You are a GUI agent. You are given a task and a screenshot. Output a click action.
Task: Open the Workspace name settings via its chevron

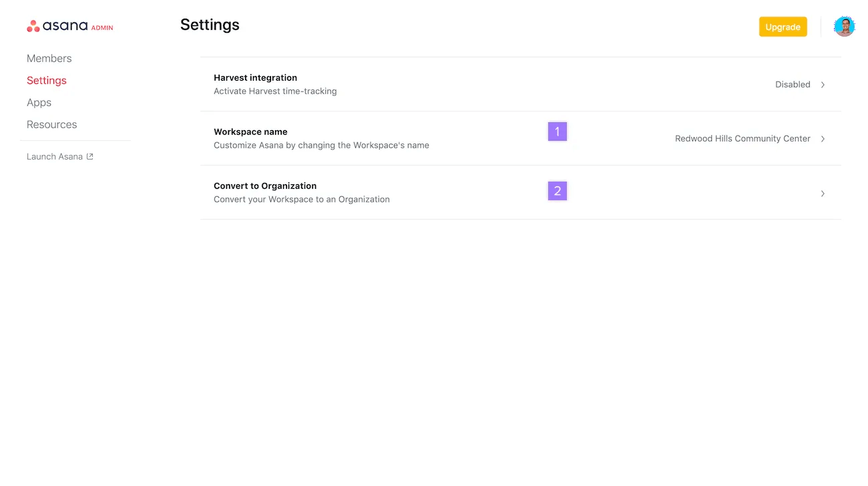coord(823,139)
